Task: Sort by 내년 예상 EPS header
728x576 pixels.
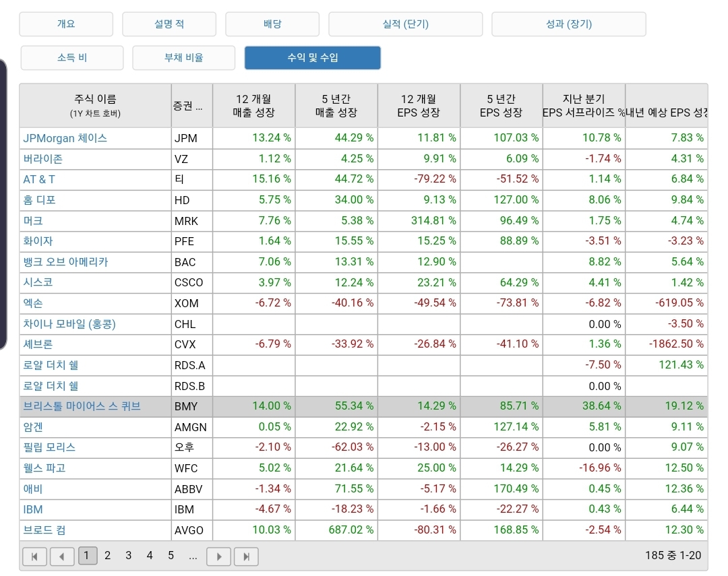Action: point(666,105)
